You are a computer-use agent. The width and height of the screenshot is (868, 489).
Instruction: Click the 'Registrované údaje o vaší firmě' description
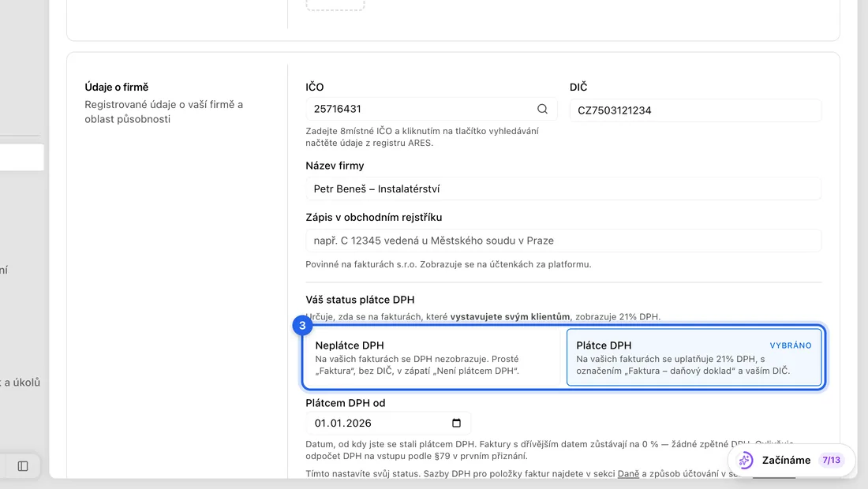pyautogui.click(x=164, y=112)
